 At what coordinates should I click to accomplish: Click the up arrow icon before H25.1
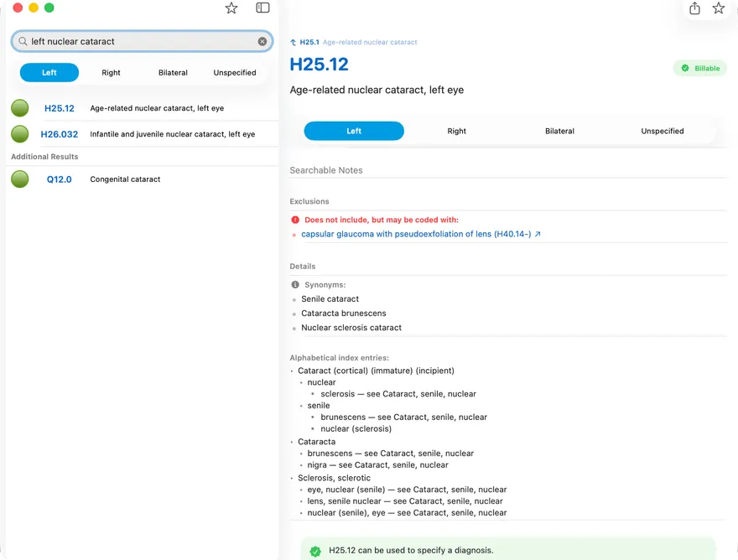[x=294, y=43]
